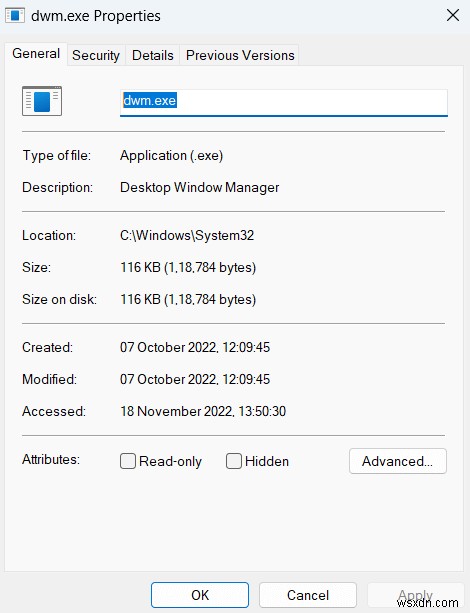Viewport: 470px width, 613px height.
Task: Enable the Read-only attribute checkbox
Action: [x=128, y=461]
